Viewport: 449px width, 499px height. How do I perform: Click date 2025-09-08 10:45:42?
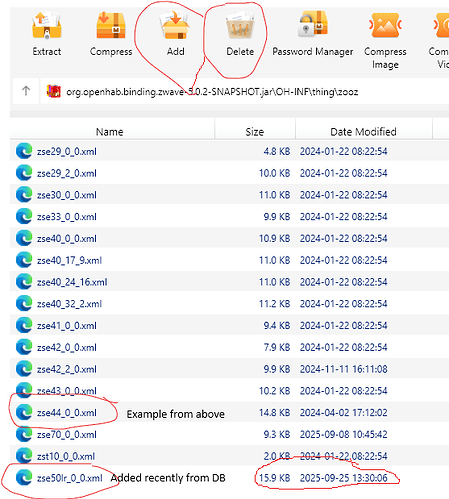[x=343, y=434]
